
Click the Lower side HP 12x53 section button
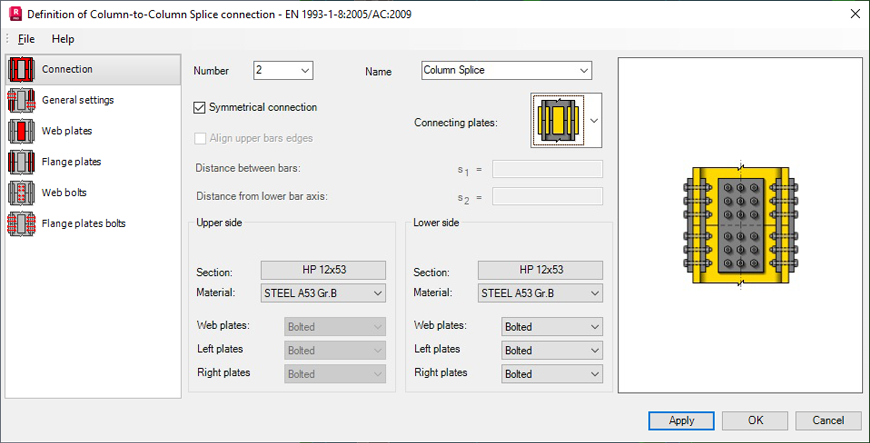pyautogui.click(x=540, y=270)
